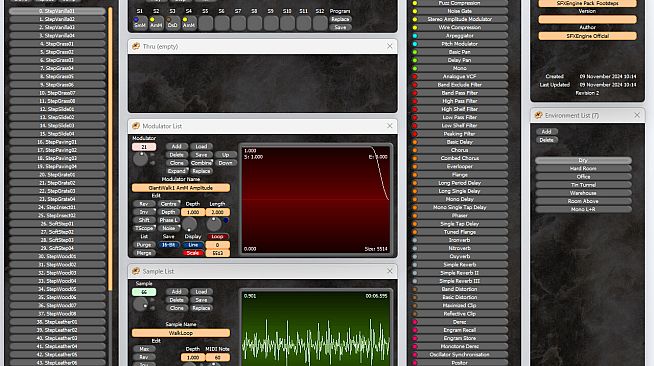Open the Expand options in Modulator List
The height and width of the screenshot is (366, 654).
177,171
